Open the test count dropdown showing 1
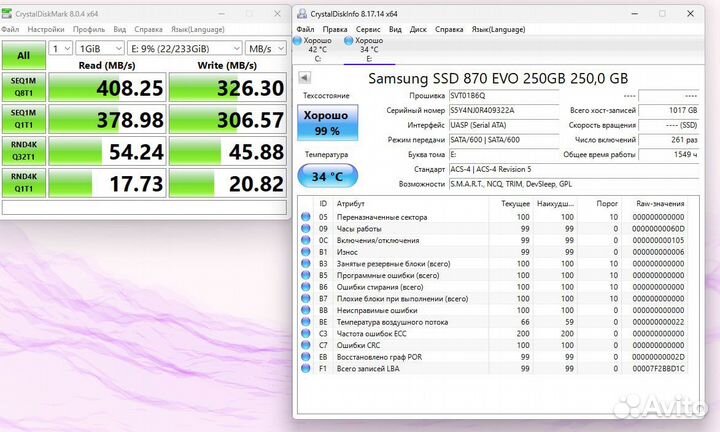The width and height of the screenshot is (720, 432). click(61, 48)
